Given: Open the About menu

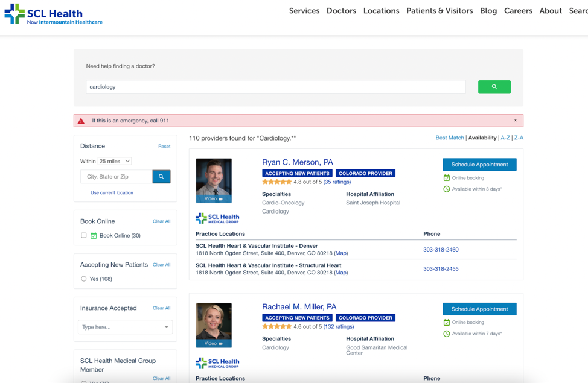Looking at the screenshot, I should [x=551, y=11].
